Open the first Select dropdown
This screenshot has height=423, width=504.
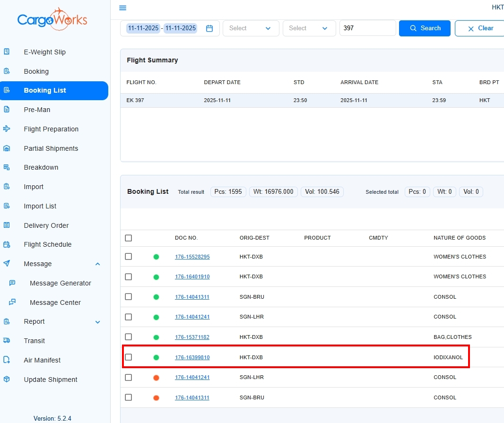point(251,28)
